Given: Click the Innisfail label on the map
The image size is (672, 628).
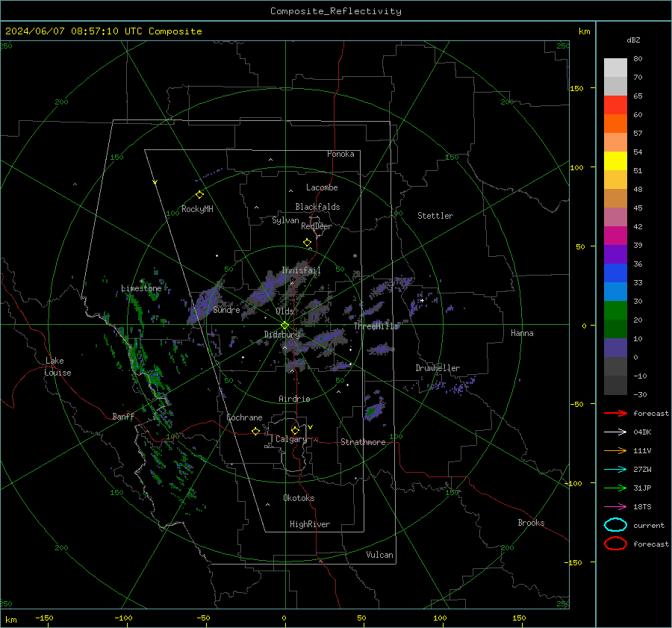Looking at the screenshot, I should [301, 270].
